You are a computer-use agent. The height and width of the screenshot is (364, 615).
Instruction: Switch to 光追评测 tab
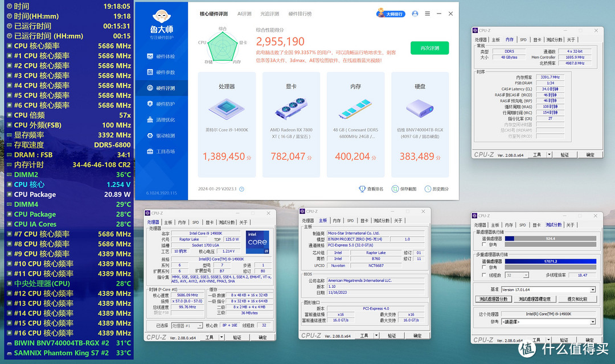270,14
